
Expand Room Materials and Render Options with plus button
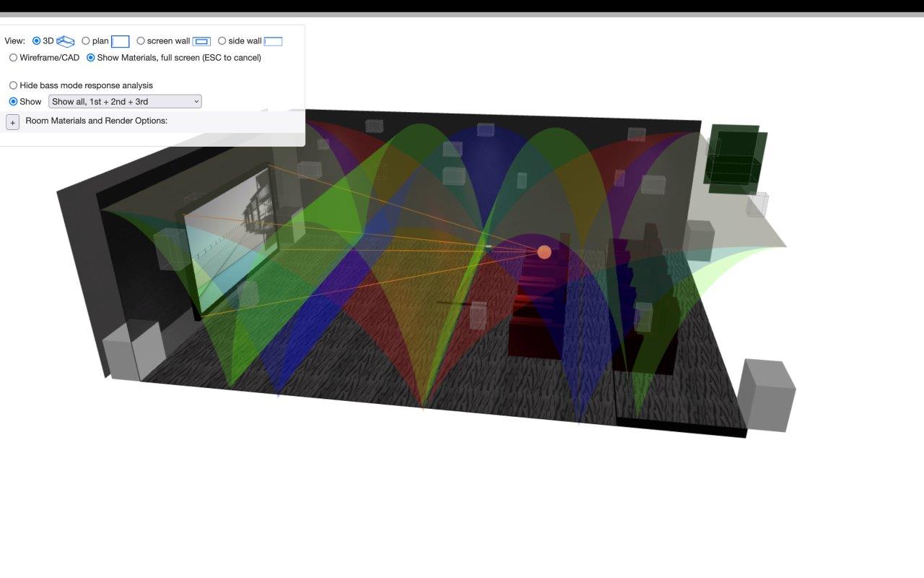click(x=13, y=123)
